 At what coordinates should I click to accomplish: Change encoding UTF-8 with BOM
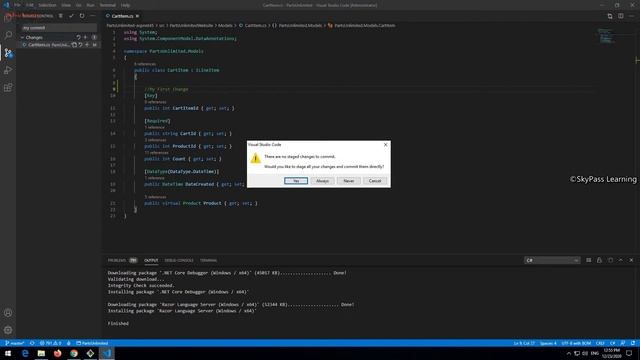point(576,343)
